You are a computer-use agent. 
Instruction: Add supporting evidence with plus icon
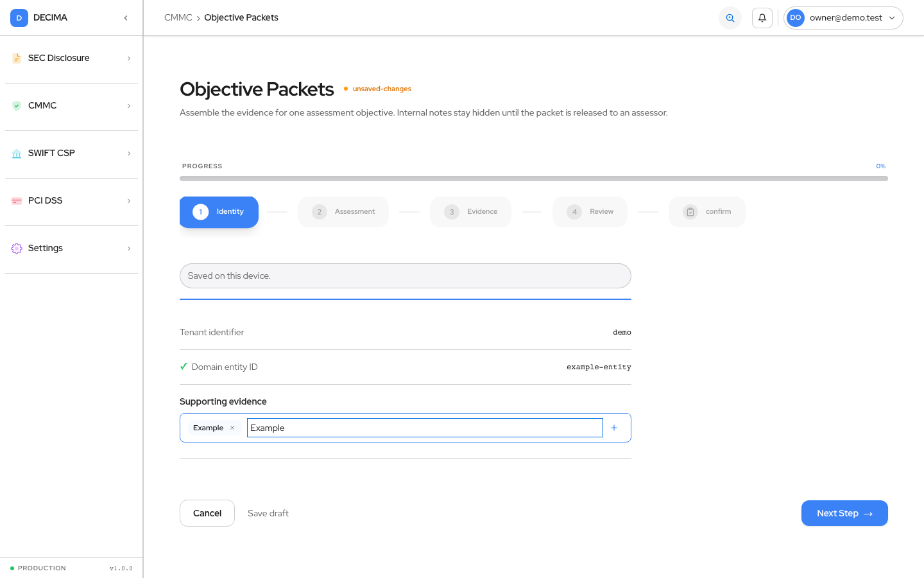pyautogui.click(x=614, y=428)
